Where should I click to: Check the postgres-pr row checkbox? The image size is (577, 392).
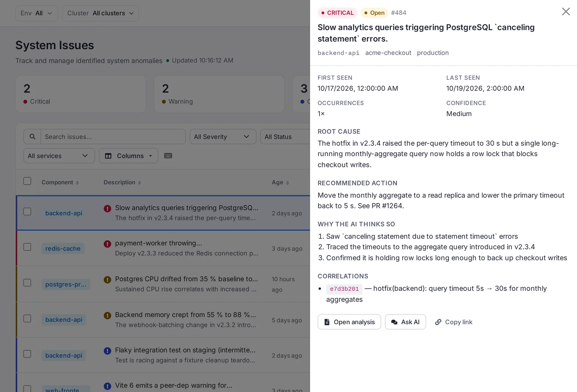tap(27, 283)
